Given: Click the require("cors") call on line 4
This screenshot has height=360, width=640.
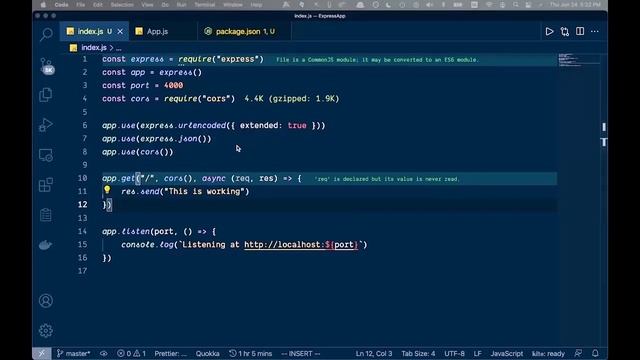Looking at the screenshot, I should tap(200, 99).
